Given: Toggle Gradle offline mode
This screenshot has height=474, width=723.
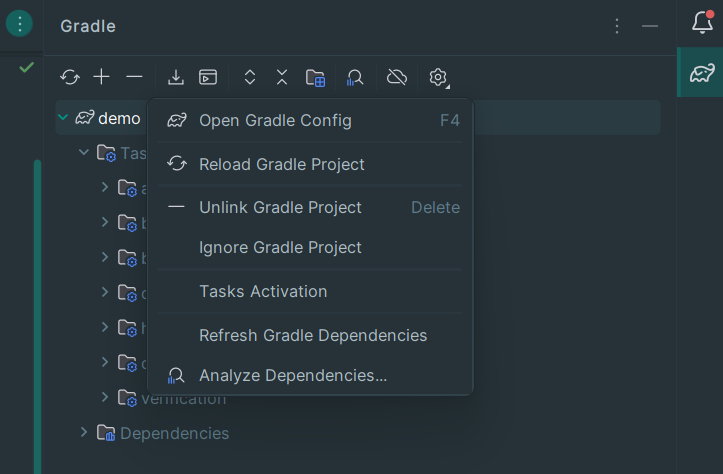Looking at the screenshot, I should [x=397, y=77].
